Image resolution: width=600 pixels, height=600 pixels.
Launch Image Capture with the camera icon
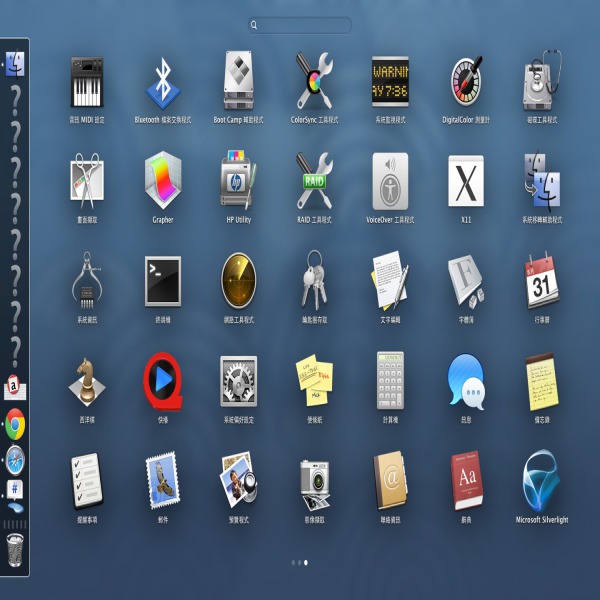click(x=314, y=485)
